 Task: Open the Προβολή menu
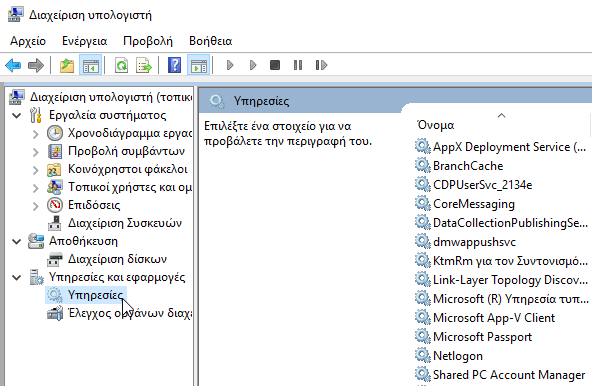(x=148, y=41)
